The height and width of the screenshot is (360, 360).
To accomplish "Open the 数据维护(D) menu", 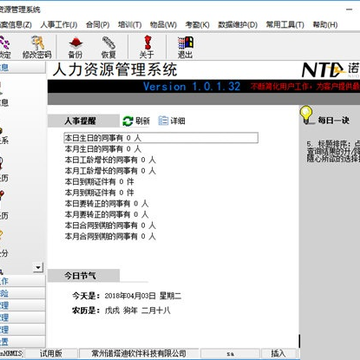I will pyautogui.click(x=238, y=25).
